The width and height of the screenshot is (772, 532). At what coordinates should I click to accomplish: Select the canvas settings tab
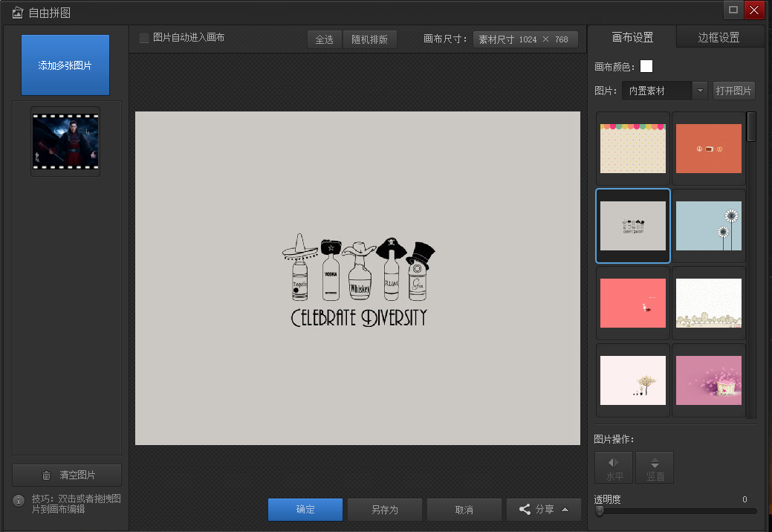[x=632, y=37]
